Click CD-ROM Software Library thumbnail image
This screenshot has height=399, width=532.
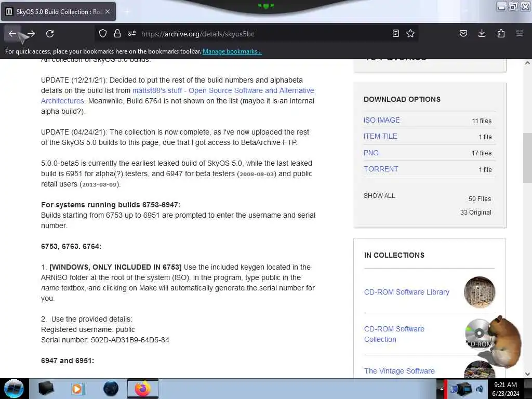pyautogui.click(x=480, y=292)
